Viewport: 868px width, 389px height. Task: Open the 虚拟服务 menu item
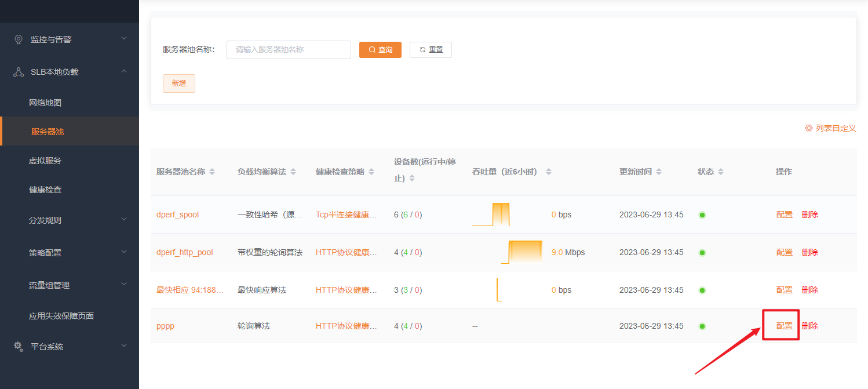[45, 161]
